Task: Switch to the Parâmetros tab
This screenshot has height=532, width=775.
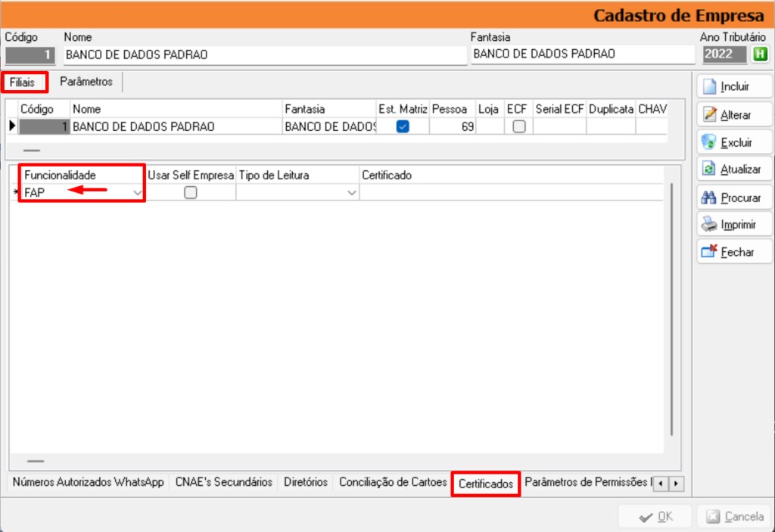Action: coord(86,82)
